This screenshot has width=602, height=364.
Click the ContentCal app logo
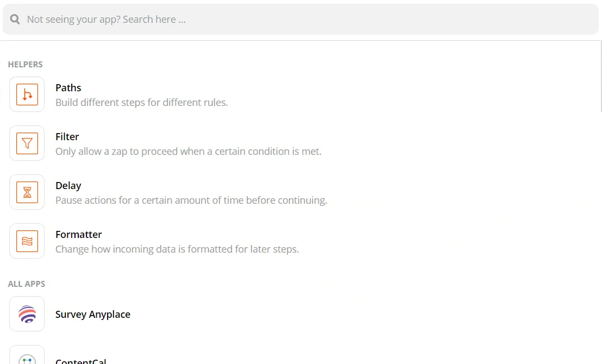27,355
